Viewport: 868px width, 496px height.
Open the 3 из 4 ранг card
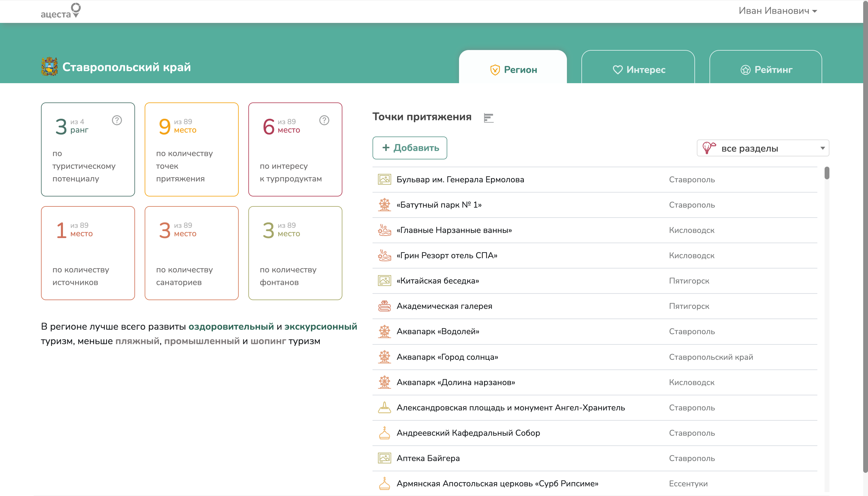click(x=88, y=149)
